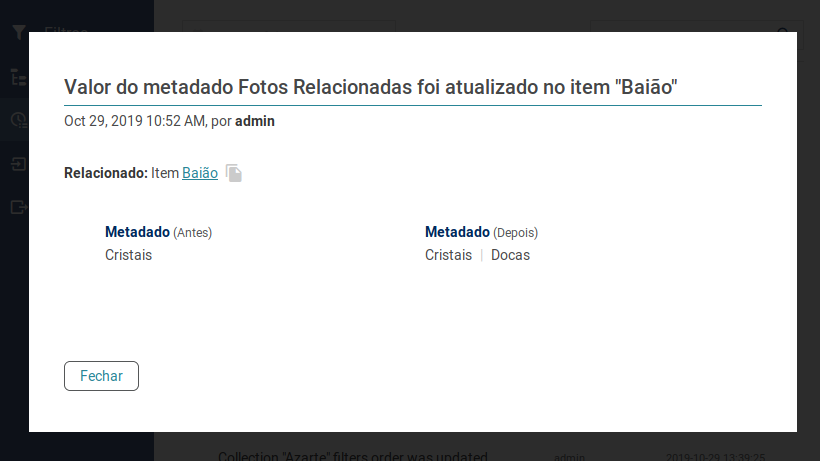The height and width of the screenshot is (461, 820).
Task: Click the Filtros label in sidebar
Action: point(66,29)
